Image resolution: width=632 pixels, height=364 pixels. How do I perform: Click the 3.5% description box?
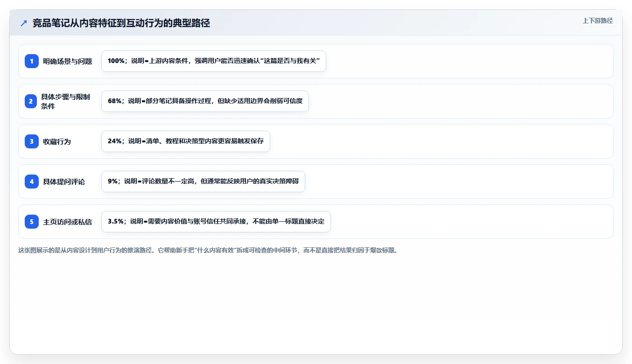click(x=216, y=222)
